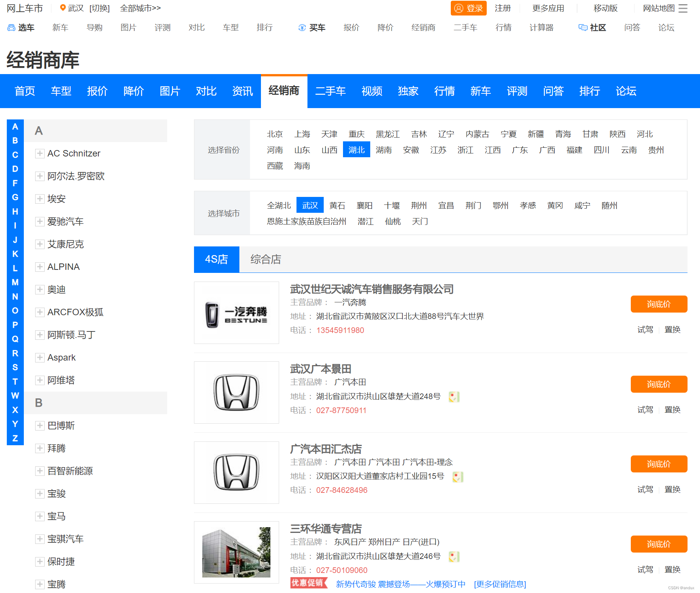This screenshot has width=700, height=593.
Task: Open the map icon for 广汽本田汇杰店 address
Action: (x=458, y=477)
